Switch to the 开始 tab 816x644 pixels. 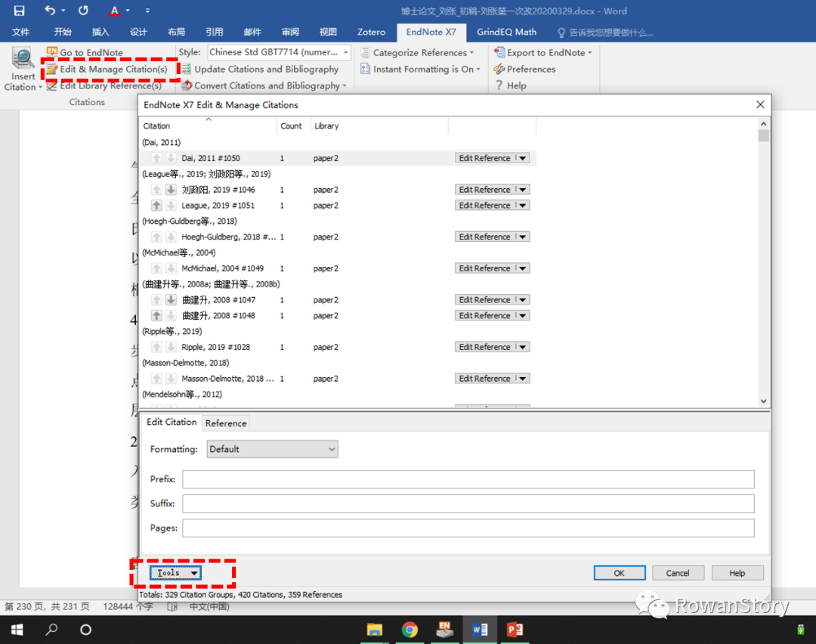(63, 32)
